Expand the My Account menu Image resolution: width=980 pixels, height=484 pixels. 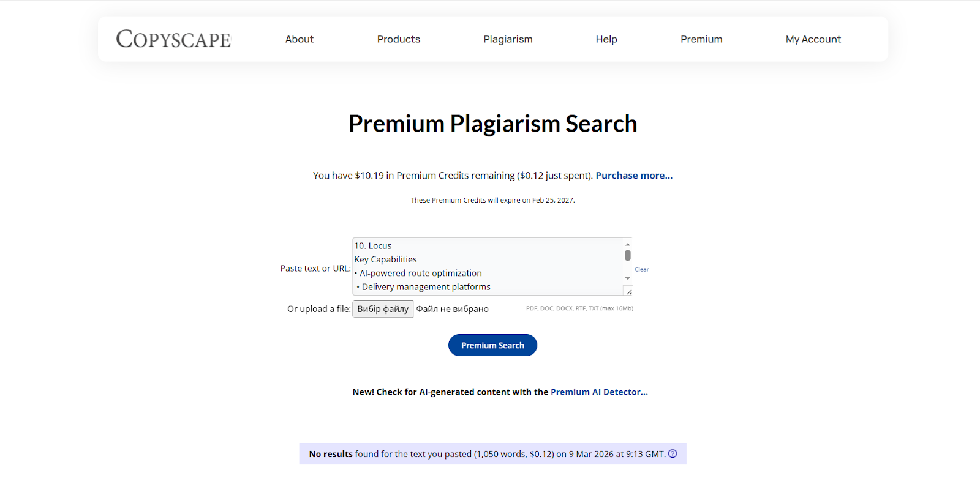(x=813, y=39)
